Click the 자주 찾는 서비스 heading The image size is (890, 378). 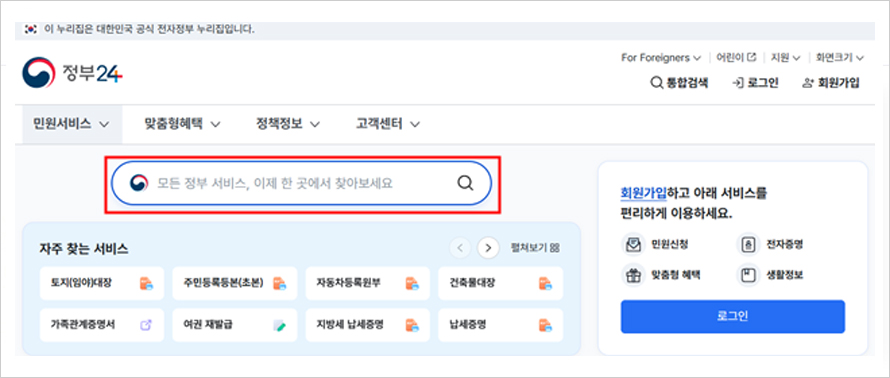tap(84, 248)
